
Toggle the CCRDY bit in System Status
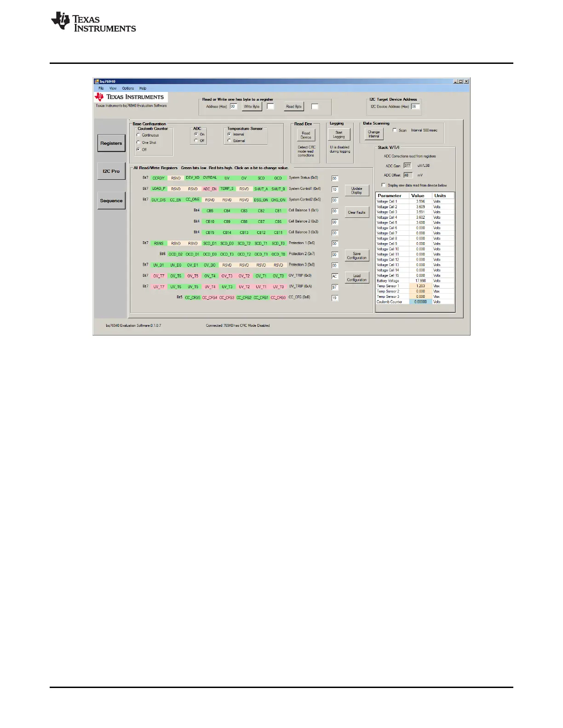pyautogui.click(x=159, y=178)
